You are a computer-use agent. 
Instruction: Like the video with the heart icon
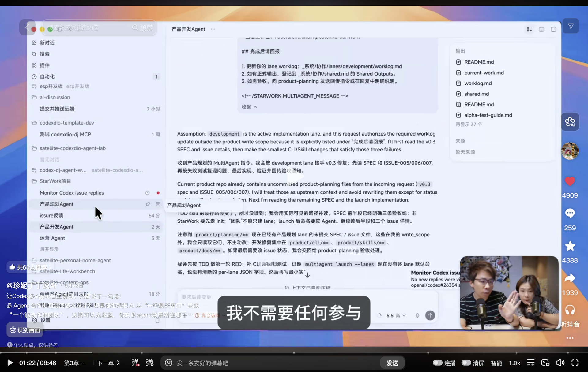coord(570,181)
